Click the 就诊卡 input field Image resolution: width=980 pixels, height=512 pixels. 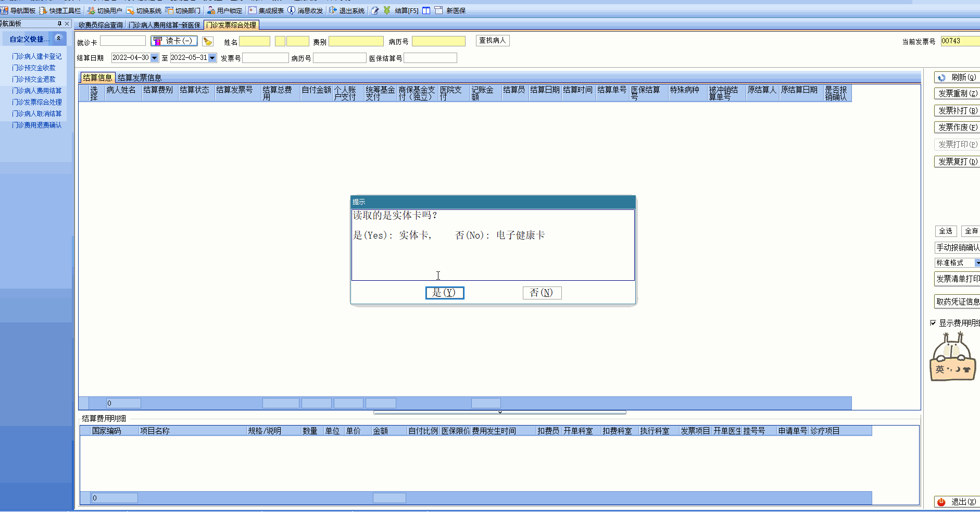pos(123,41)
